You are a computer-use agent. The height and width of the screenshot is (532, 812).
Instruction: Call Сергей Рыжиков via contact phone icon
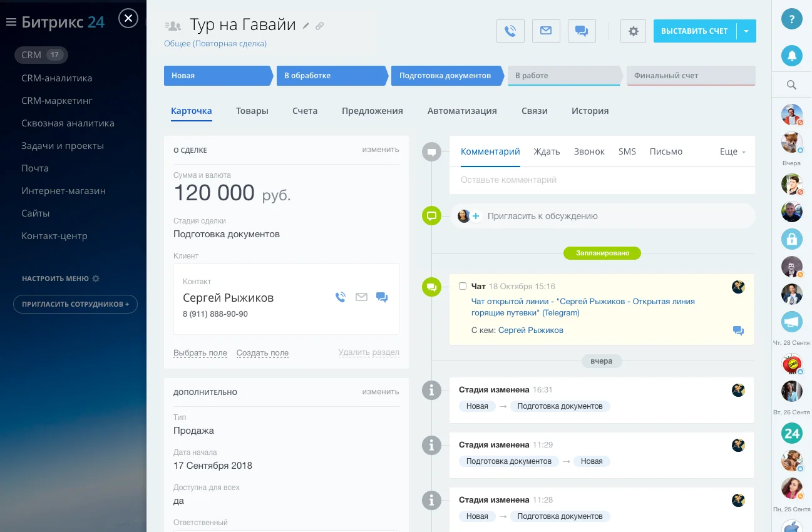click(341, 297)
